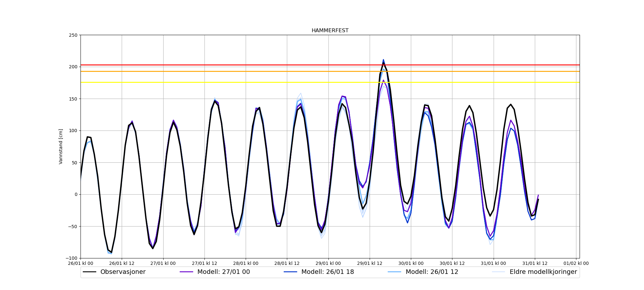Click the lowest observed trough before 26/01 kl 12

[111, 252]
